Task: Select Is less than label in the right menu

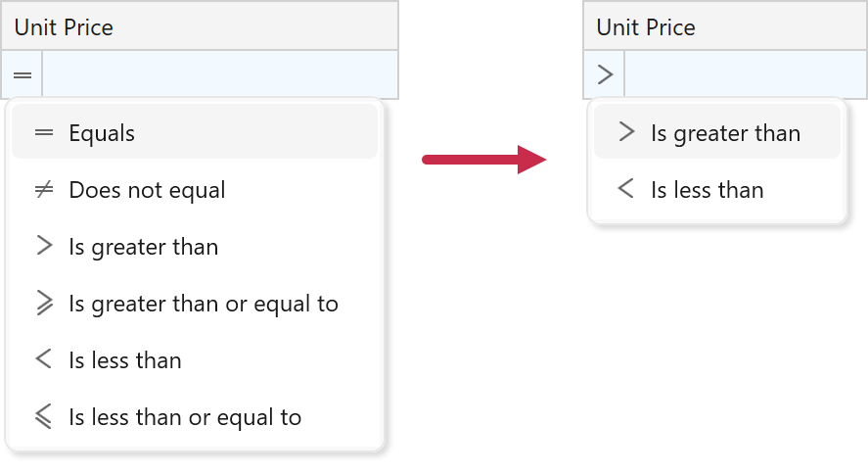Action: pyautogui.click(x=707, y=190)
